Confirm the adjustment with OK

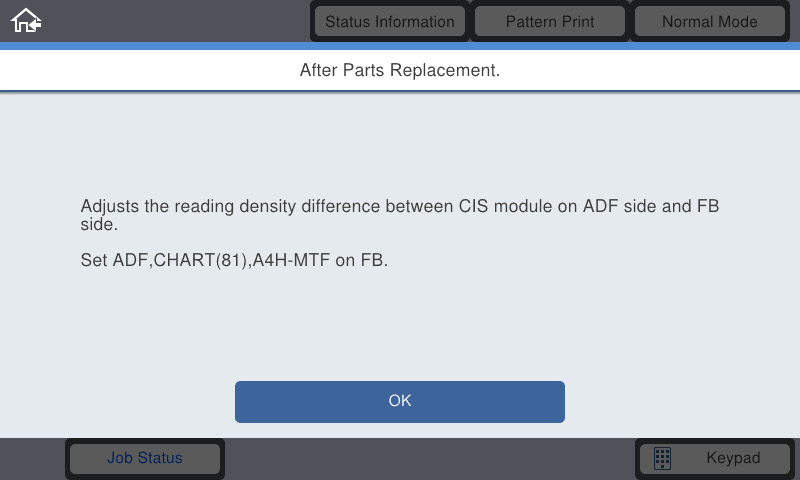coord(399,401)
